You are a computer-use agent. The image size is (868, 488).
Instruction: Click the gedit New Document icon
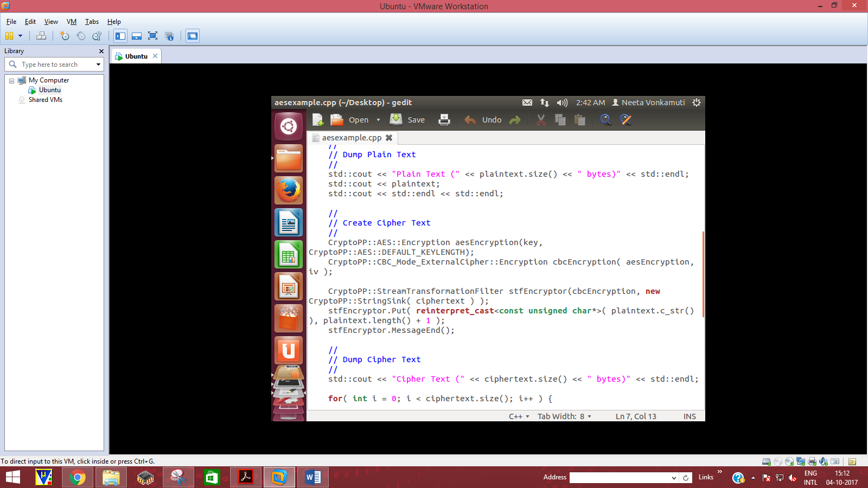pos(318,120)
